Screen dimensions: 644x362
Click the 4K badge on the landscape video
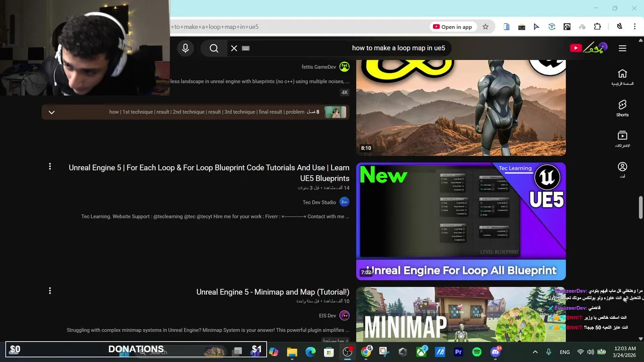(345, 93)
